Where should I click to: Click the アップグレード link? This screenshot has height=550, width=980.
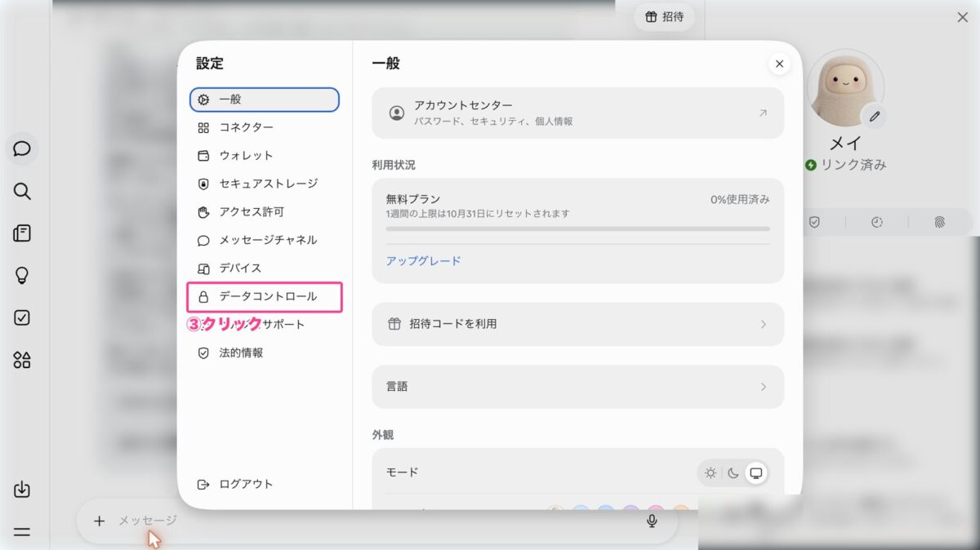coord(423,261)
